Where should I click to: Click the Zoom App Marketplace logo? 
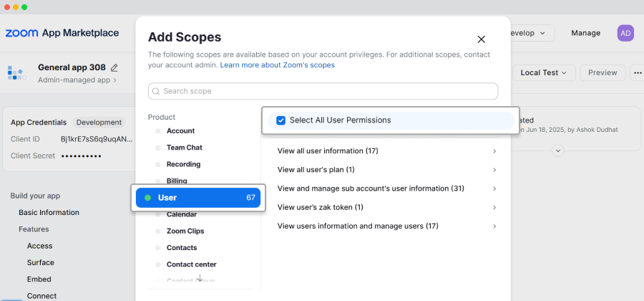(x=62, y=33)
